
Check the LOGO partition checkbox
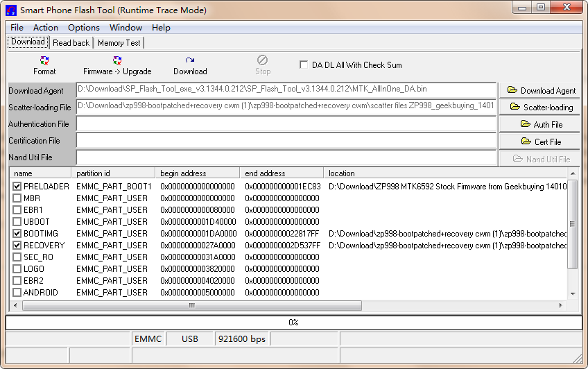pyautogui.click(x=17, y=269)
